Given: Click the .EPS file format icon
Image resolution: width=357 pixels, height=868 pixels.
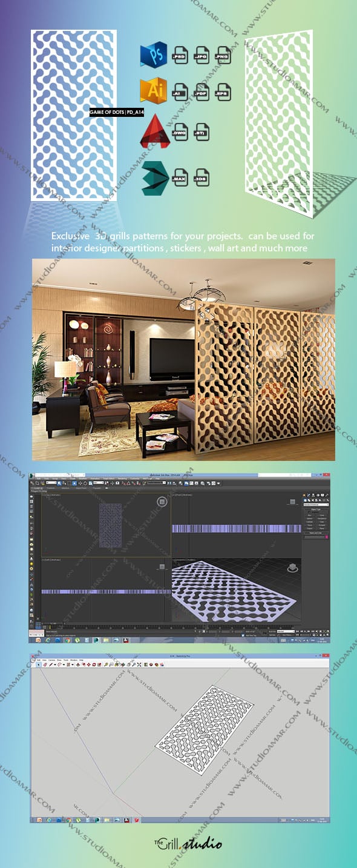Looking at the screenshot, I should point(223,93).
